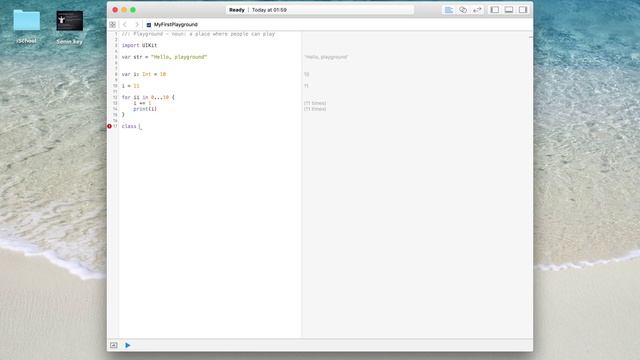Zoom the playground window with green button
Screen dimensions: 640x360
pos(133,10)
